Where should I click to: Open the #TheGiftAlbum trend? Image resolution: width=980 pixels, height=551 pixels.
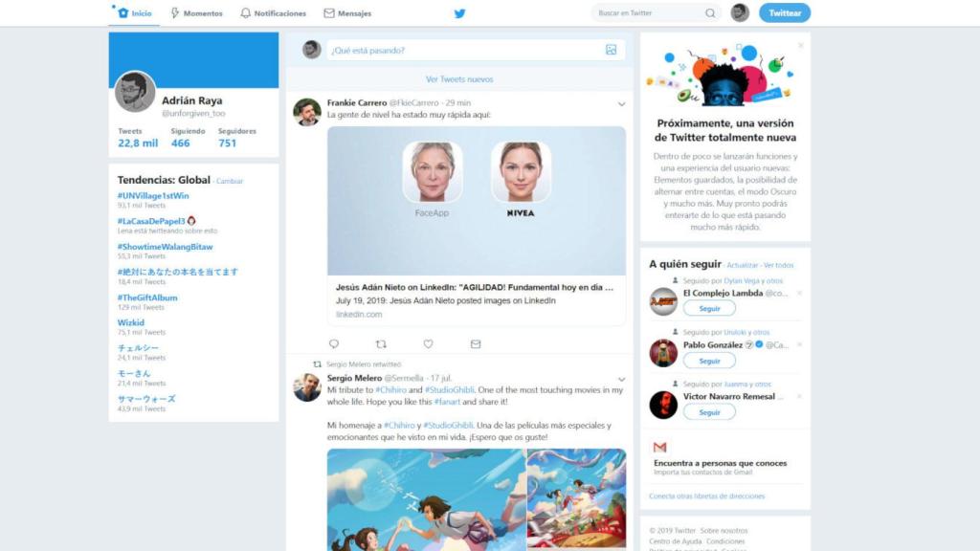coord(147,298)
